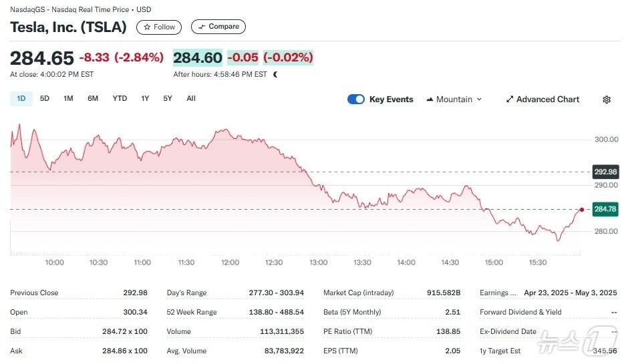Click the after-hours moon icon

click(x=276, y=74)
